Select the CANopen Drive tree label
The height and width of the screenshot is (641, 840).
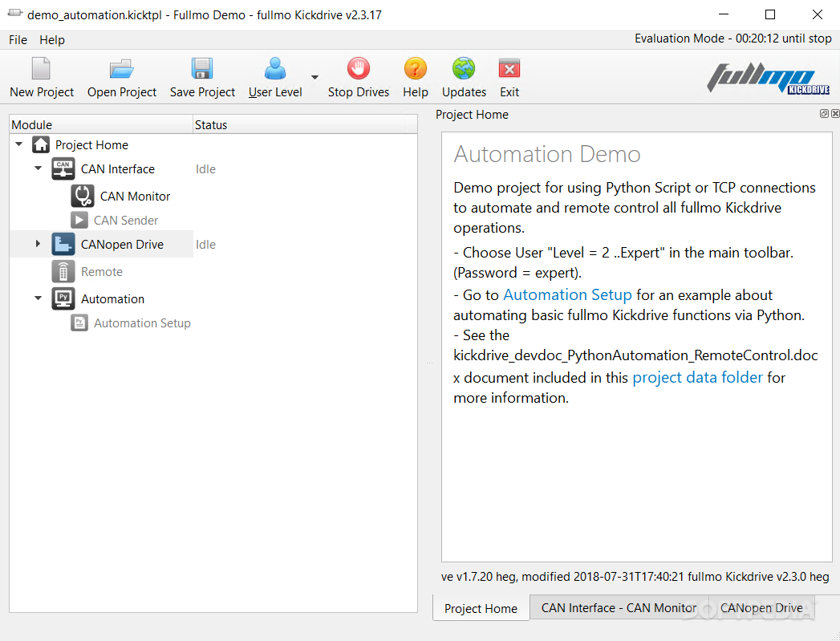(x=122, y=244)
